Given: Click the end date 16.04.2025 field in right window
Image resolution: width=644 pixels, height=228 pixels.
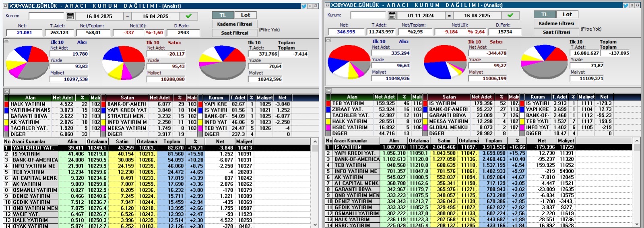Looking at the screenshot, I should [x=477, y=15].
